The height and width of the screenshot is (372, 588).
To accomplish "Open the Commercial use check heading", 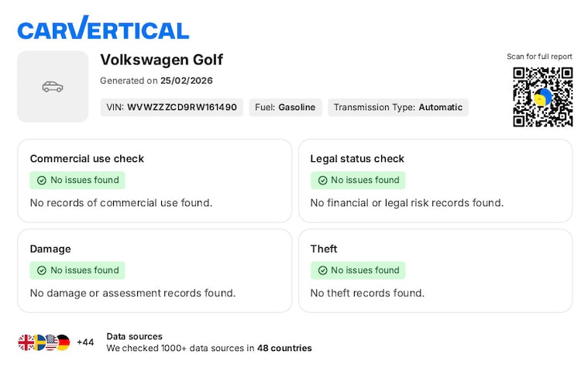I will (87, 159).
